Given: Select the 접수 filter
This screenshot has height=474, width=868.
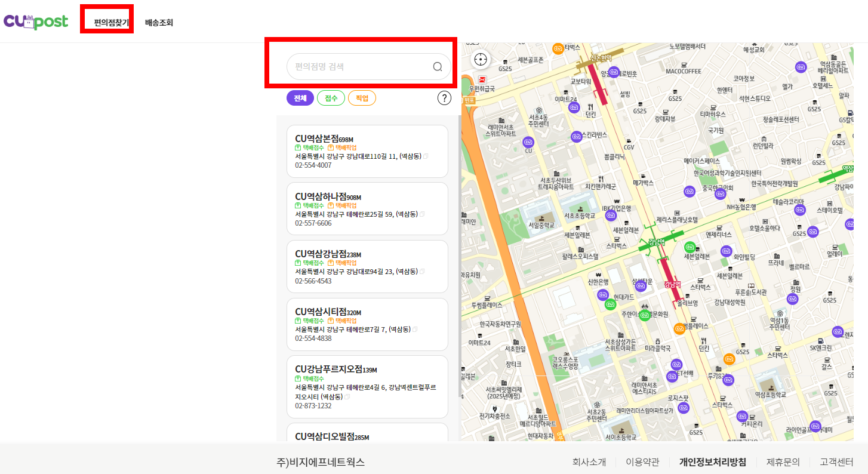Looking at the screenshot, I should pyautogui.click(x=331, y=99).
